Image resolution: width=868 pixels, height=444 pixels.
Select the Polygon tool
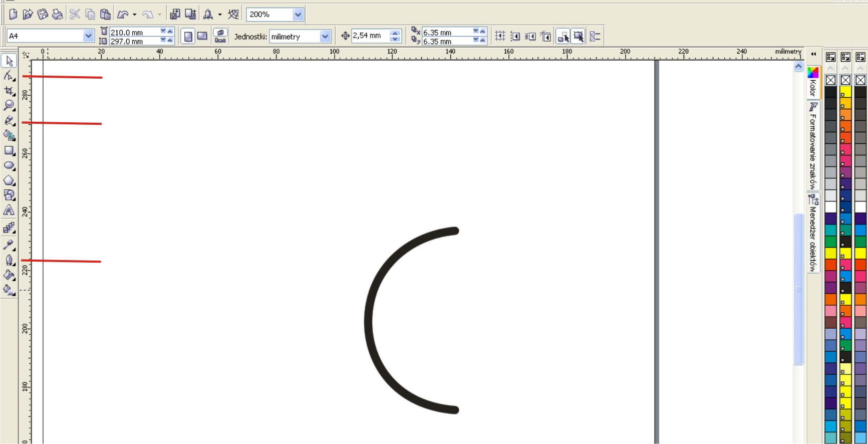pos(9,180)
